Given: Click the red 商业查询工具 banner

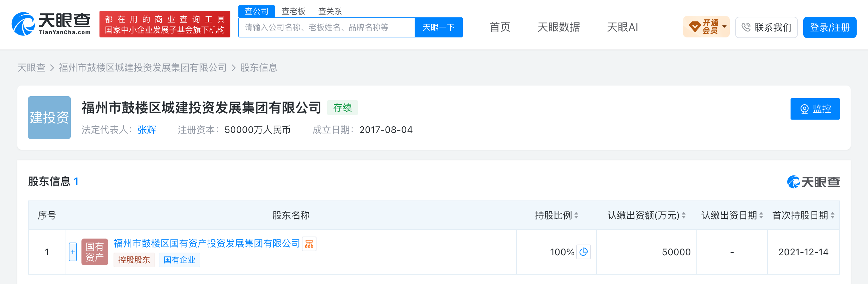Looking at the screenshot, I should (x=165, y=24).
